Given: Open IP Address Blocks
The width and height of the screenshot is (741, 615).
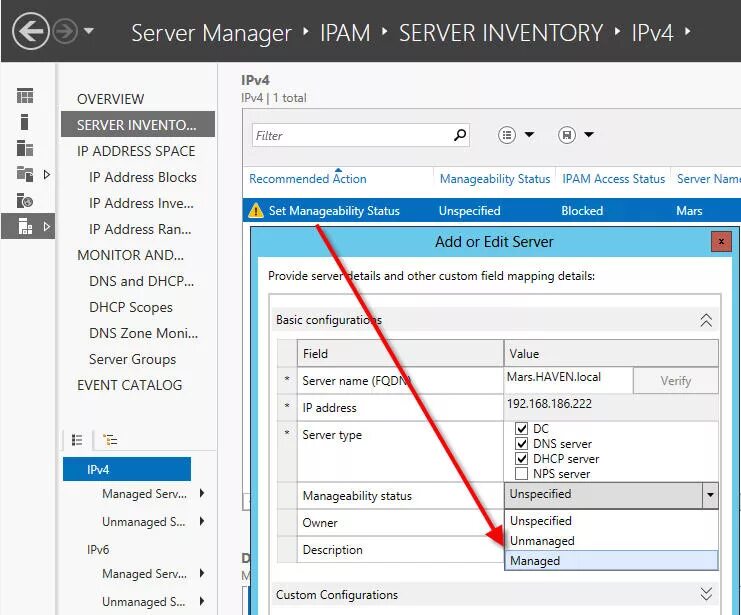Looking at the screenshot, I should [x=143, y=177].
